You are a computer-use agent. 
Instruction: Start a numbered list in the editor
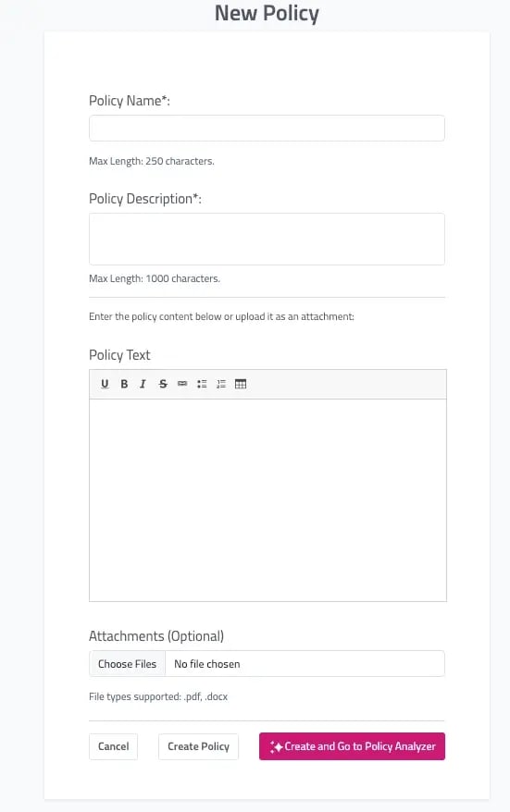click(221, 384)
